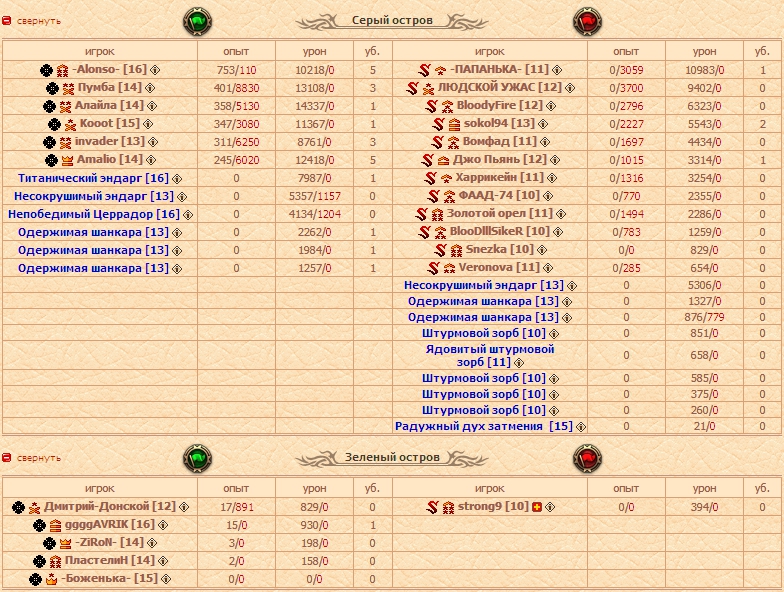The image size is (784, 592).
Task: Click the green flag emblem beside Зеленый остров
Action: (198, 458)
